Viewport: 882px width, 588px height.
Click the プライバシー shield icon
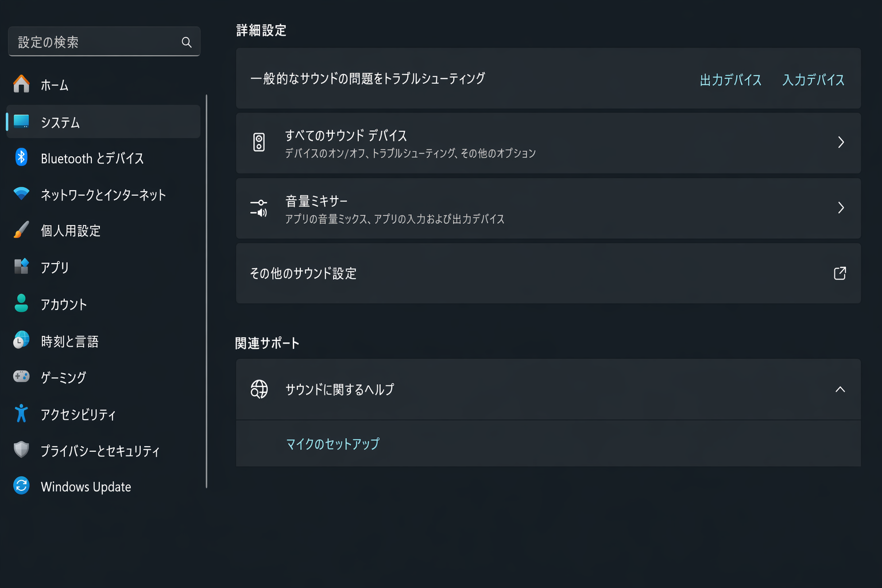click(x=21, y=450)
